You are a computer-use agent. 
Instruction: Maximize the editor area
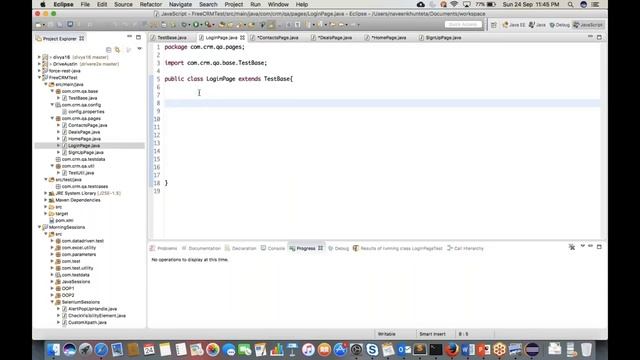coord(599,37)
